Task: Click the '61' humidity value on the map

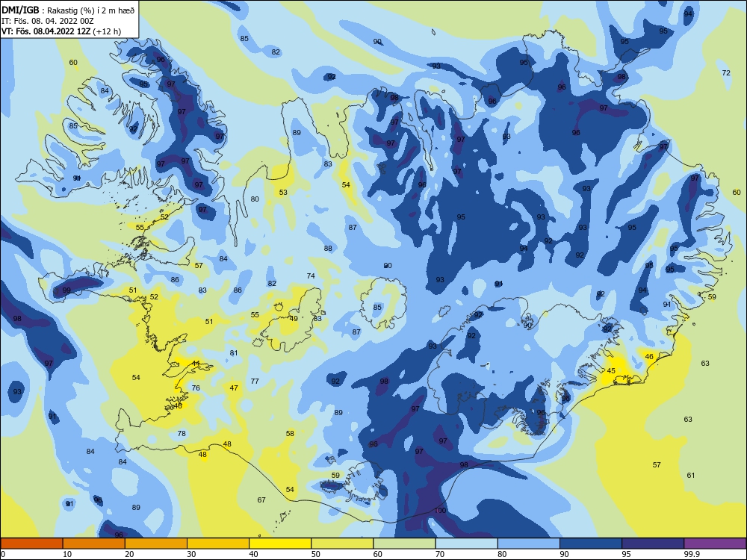Action: 691,475
